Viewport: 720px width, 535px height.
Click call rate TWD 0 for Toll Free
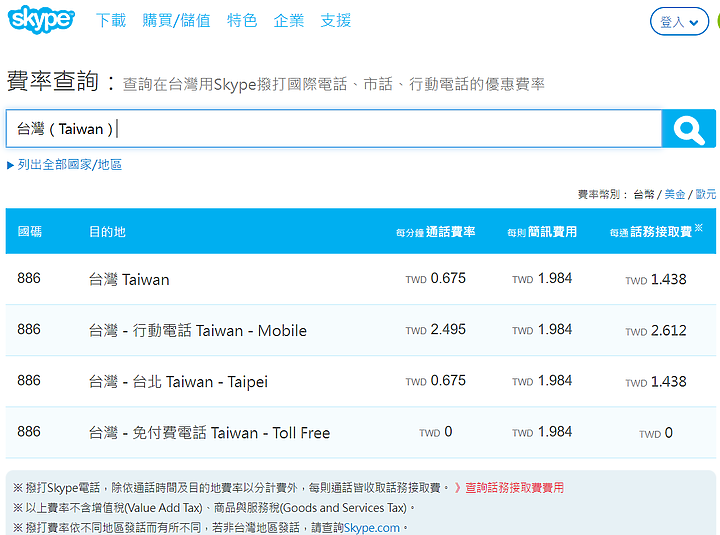coord(435,432)
